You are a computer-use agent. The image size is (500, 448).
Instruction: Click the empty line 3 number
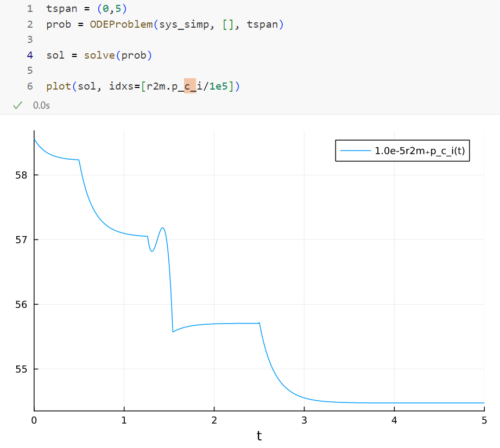point(30,40)
